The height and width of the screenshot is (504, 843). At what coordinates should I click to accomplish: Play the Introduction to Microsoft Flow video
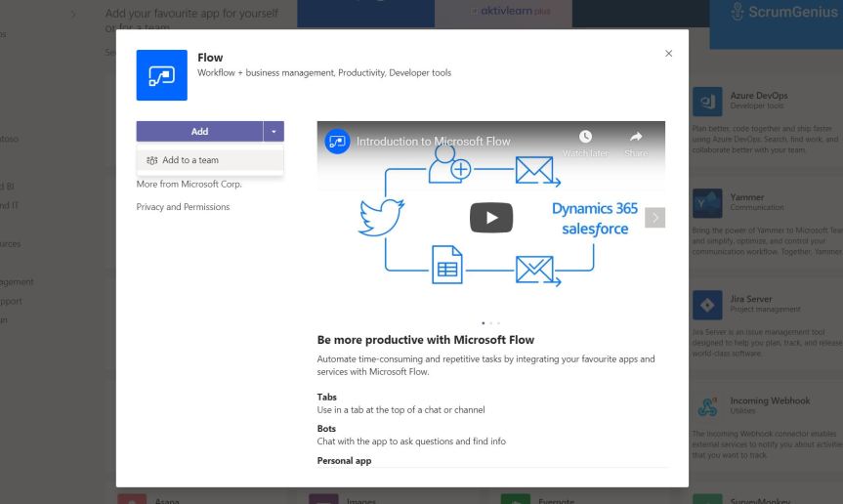(x=490, y=218)
